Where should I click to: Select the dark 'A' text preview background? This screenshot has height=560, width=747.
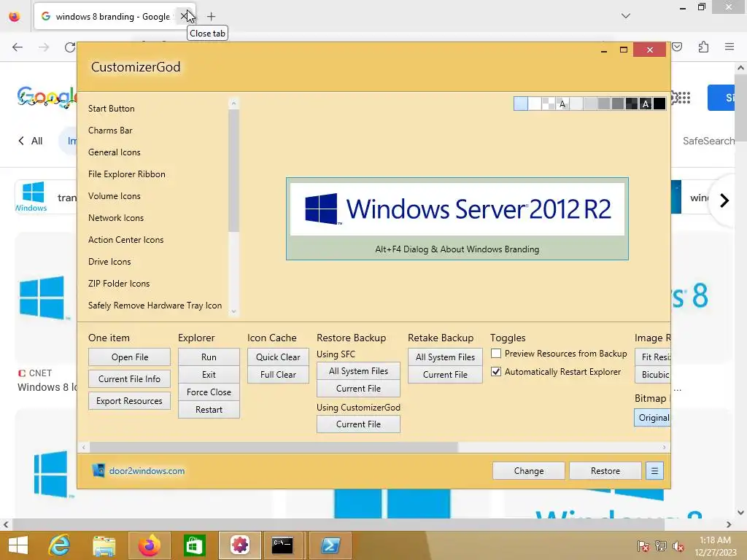pos(646,104)
